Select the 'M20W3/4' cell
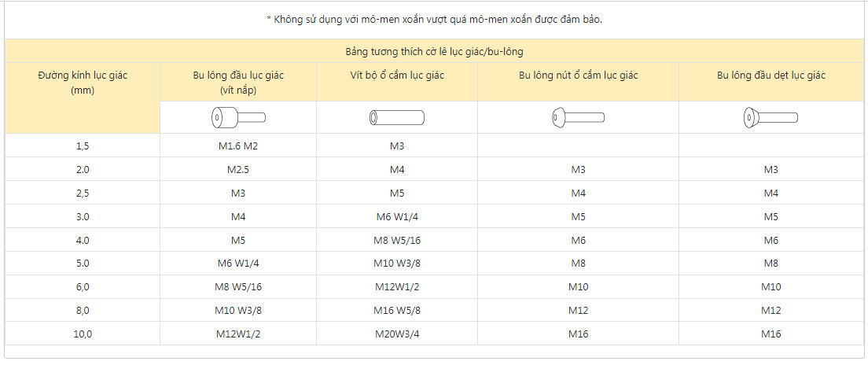The height and width of the screenshot is (365, 868). (x=397, y=334)
